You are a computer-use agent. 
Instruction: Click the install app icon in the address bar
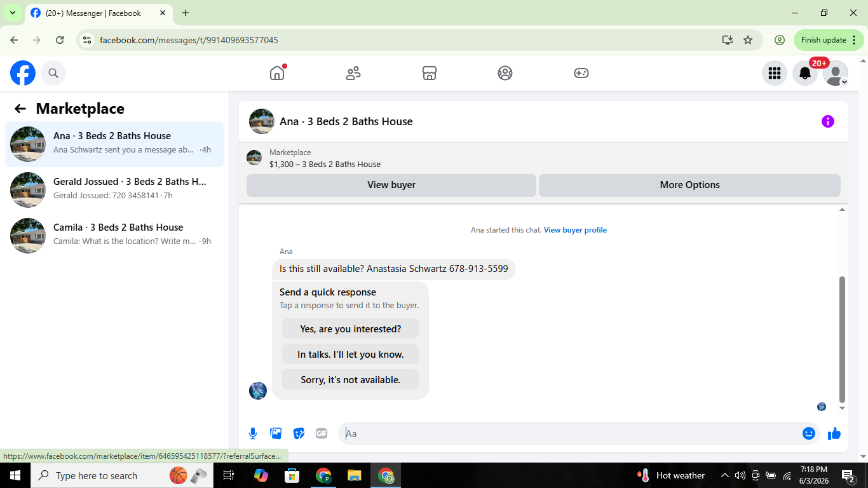(728, 40)
